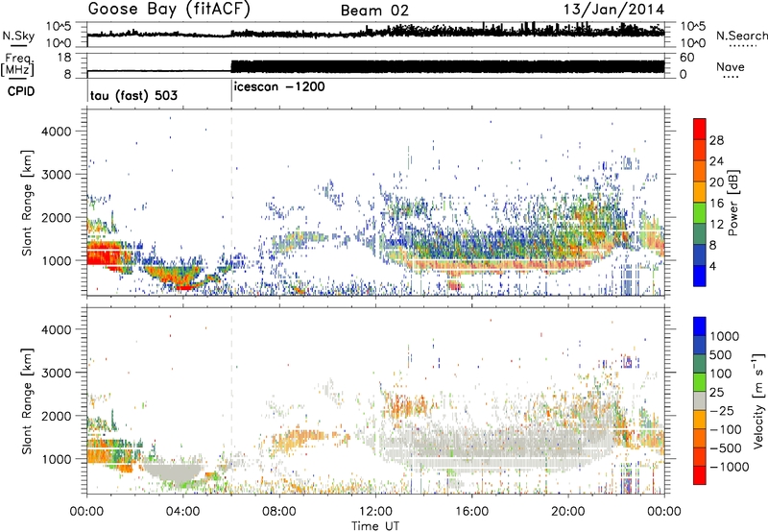Viewport: 768px width, 532px height.
Task: Click the '-1000' velocity scale tick
Action: pyautogui.click(x=729, y=467)
